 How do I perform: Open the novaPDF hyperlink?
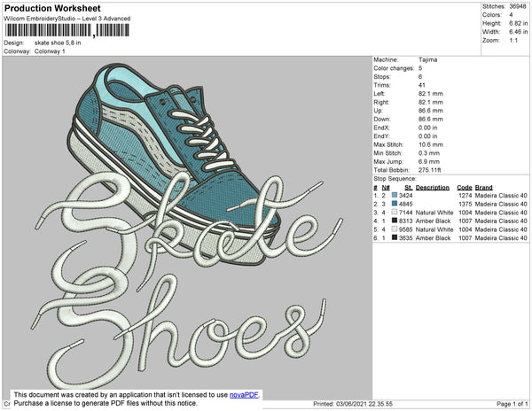(x=244, y=395)
